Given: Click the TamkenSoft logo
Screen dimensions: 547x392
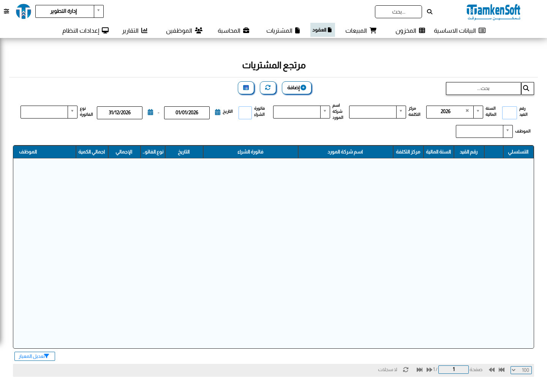Looking at the screenshot, I should pyautogui.click(x=493, y=12).
